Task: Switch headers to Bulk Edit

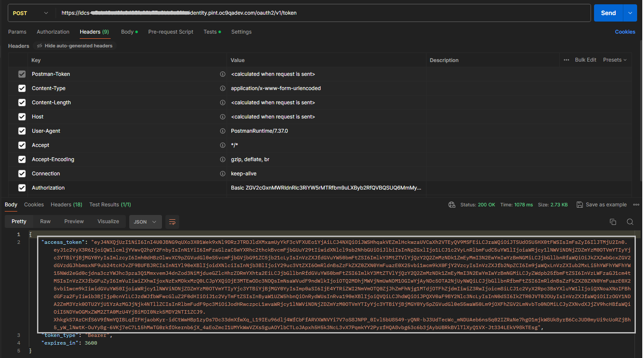Action: coord(585,60)
